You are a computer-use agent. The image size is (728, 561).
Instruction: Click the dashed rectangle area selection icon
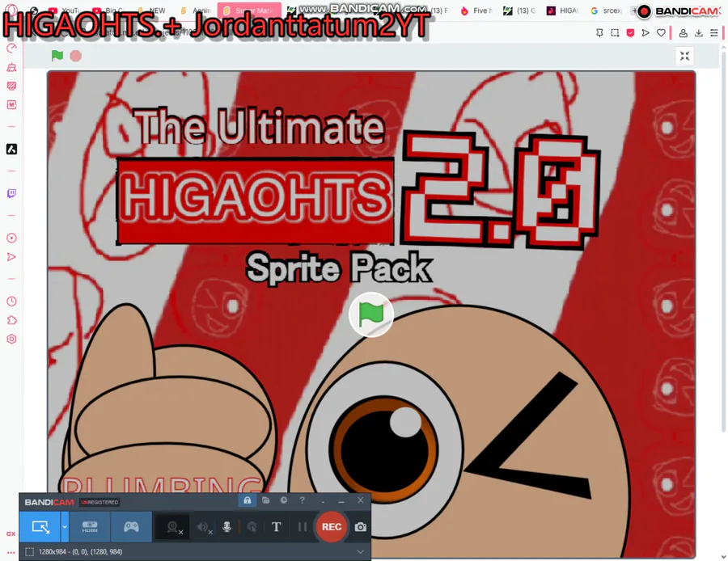click(29, 552)
